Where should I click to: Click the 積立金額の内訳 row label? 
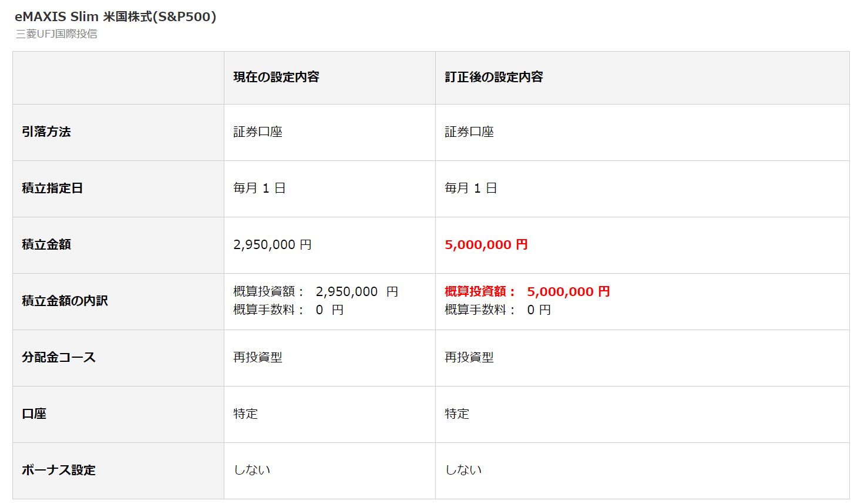pyautogui.click(x=65, y=301)
